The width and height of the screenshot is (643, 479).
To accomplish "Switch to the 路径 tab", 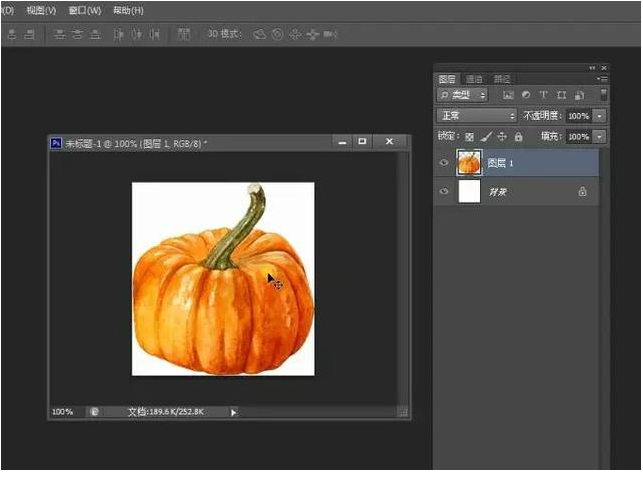I will [x=502, y=79].
